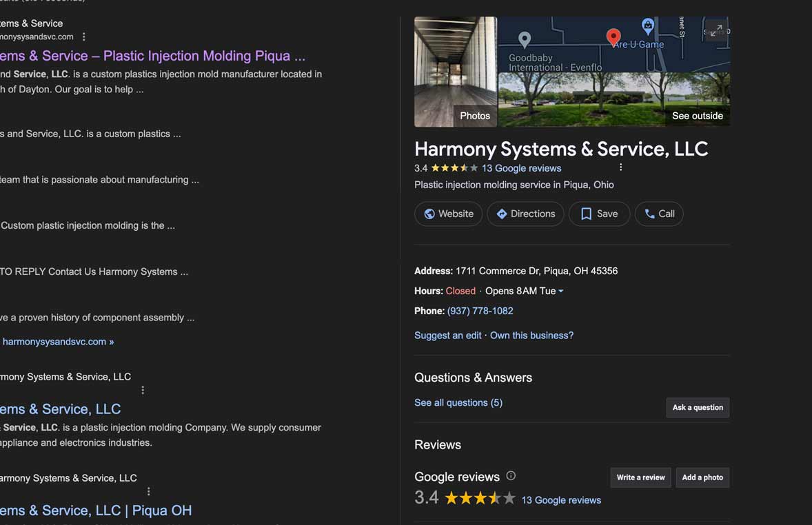Click the Are-U-Game map label
Screen dimensions: 812x525
[638, 45]
